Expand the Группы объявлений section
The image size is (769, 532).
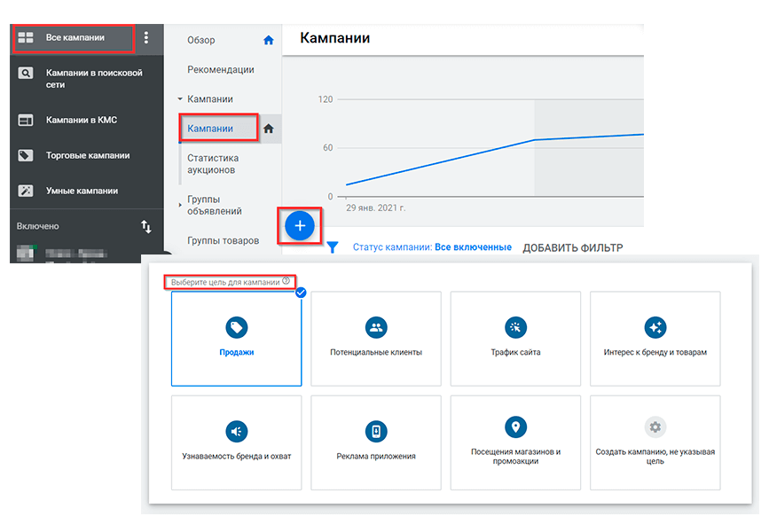pyautogui.click(x=180, y=205)
